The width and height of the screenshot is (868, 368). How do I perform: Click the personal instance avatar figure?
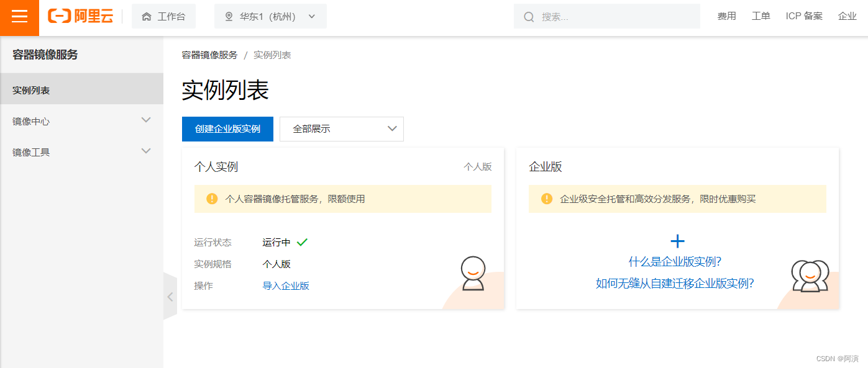pos(472,273)
